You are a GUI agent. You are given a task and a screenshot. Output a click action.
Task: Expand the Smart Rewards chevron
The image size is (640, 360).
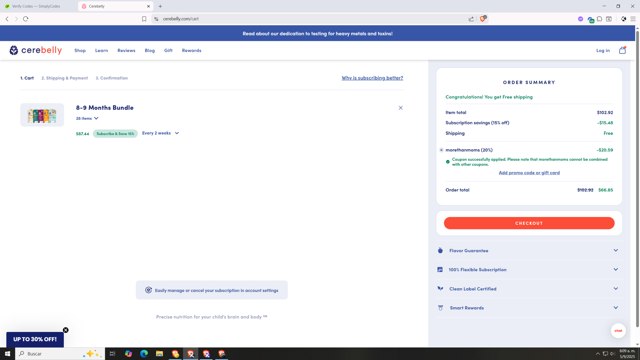[616, 308]
